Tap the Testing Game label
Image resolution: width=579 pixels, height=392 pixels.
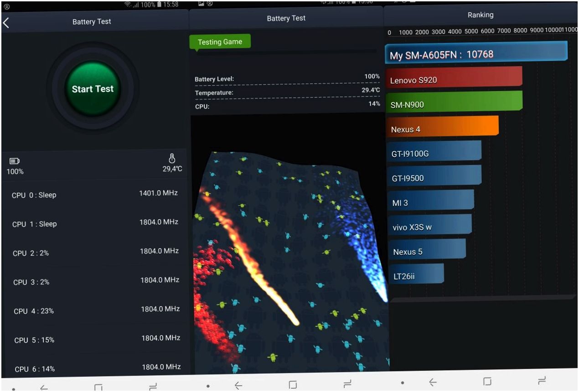pos(220,42)
